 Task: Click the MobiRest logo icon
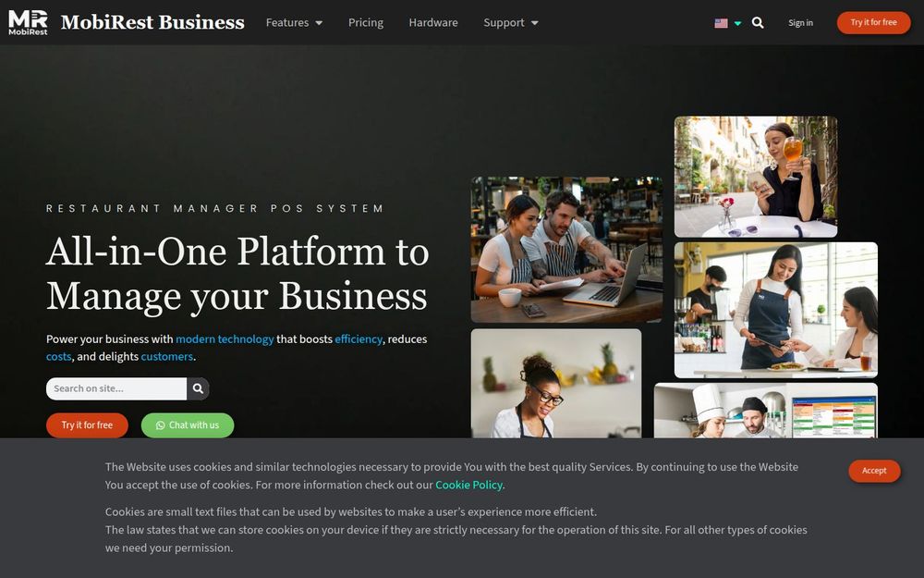pos(28,22)
